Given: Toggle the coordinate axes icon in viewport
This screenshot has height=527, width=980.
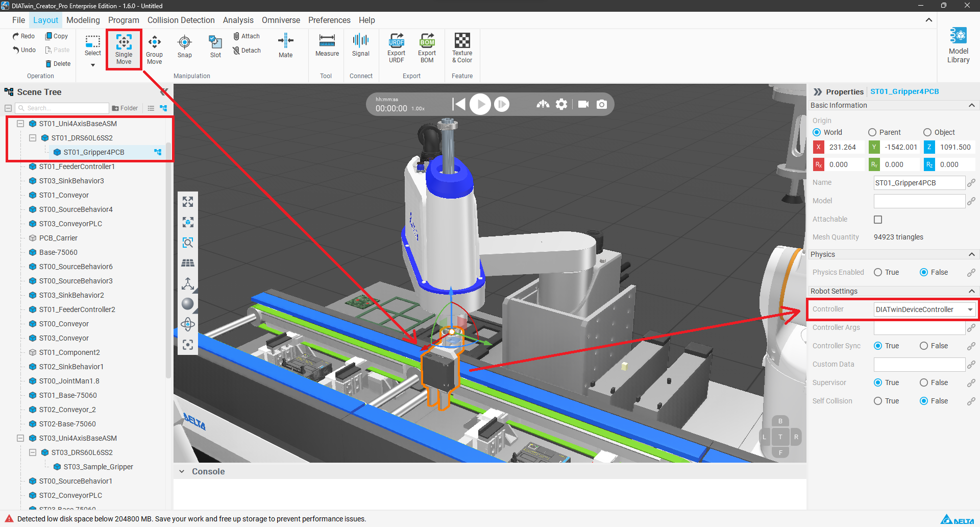Looking at the screenshot, I should [x=188, y=283].
